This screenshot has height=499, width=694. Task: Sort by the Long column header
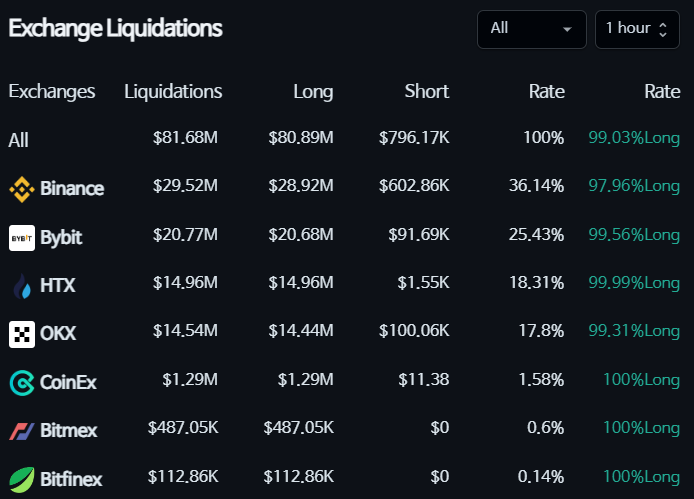pos(313,91)
